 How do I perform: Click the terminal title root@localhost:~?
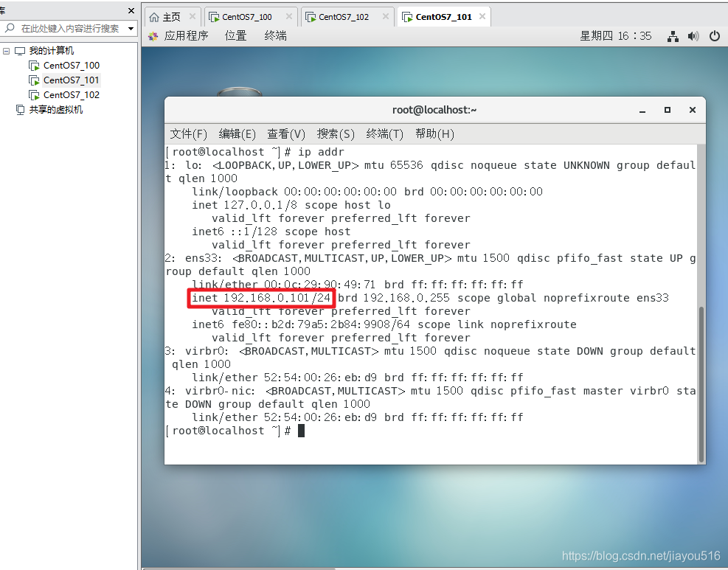tap(434, 110)
